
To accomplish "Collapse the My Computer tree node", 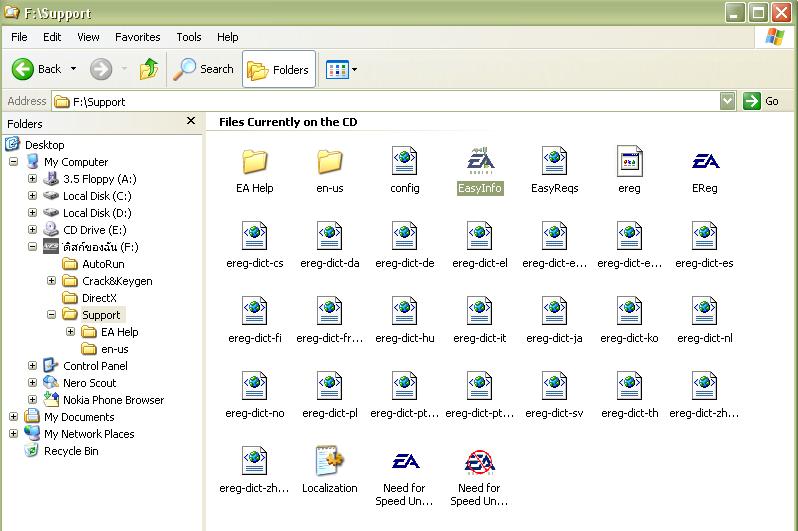I will [14, 162].
